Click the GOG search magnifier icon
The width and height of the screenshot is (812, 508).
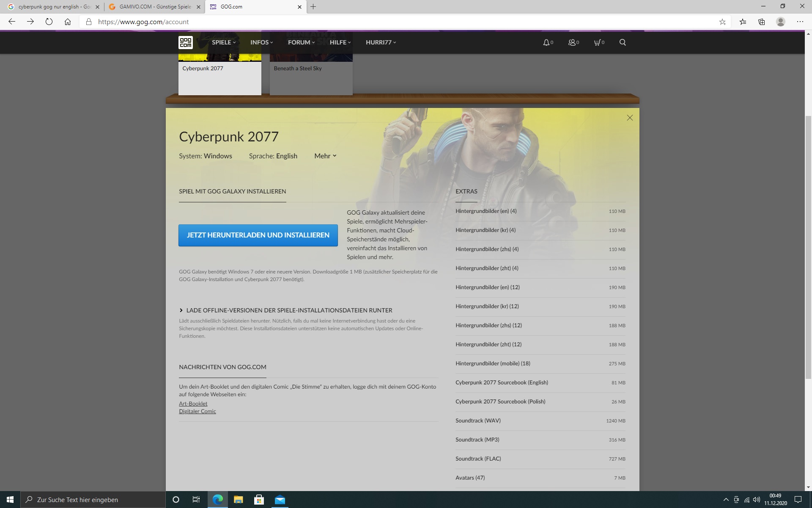623,42
